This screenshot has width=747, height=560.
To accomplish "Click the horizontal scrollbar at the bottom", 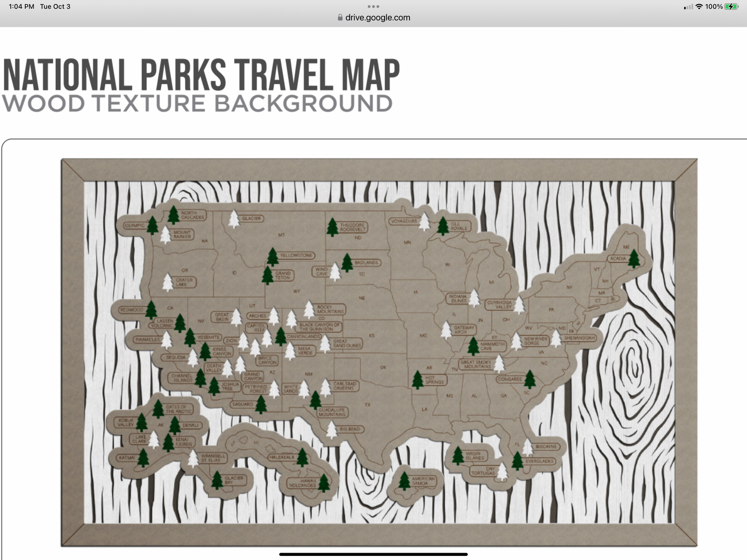I will (x=373, y=554).
